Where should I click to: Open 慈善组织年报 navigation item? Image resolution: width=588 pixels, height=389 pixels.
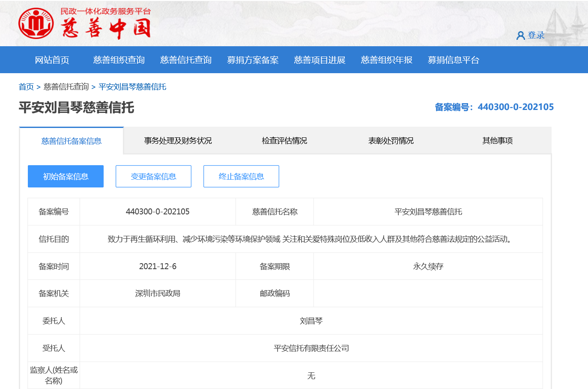pos(386,60)
